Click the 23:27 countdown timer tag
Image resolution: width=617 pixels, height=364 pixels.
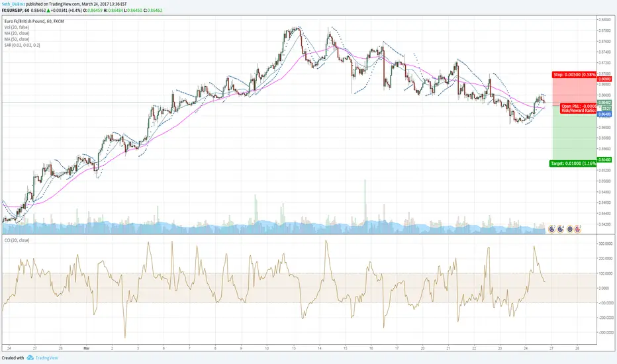[606, 109]
